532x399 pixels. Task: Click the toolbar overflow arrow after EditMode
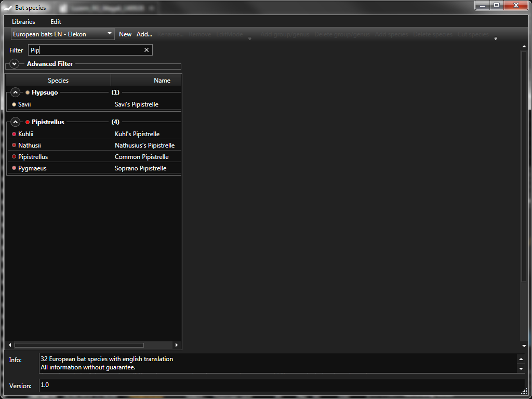point(249,38)
